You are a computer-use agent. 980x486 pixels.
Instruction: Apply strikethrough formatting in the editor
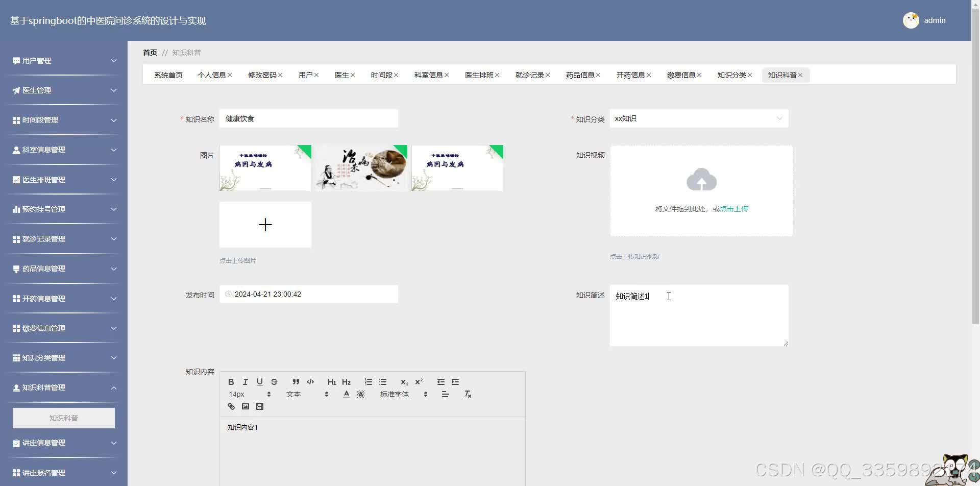click(274, 381)
